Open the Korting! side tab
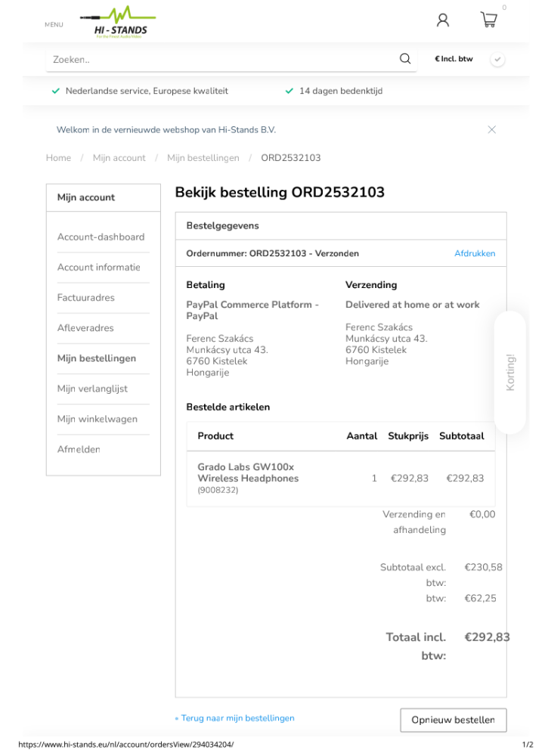Viewport: 548px width, 756px height. click(510, 372)
